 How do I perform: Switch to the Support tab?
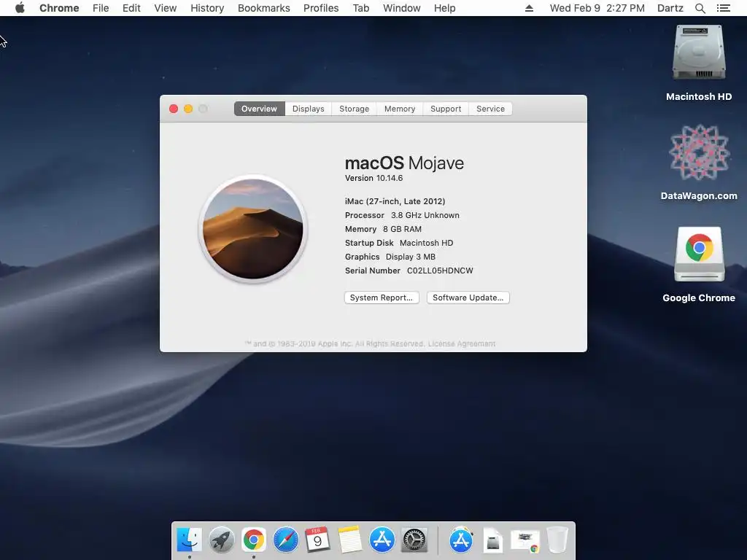[446, 109]
